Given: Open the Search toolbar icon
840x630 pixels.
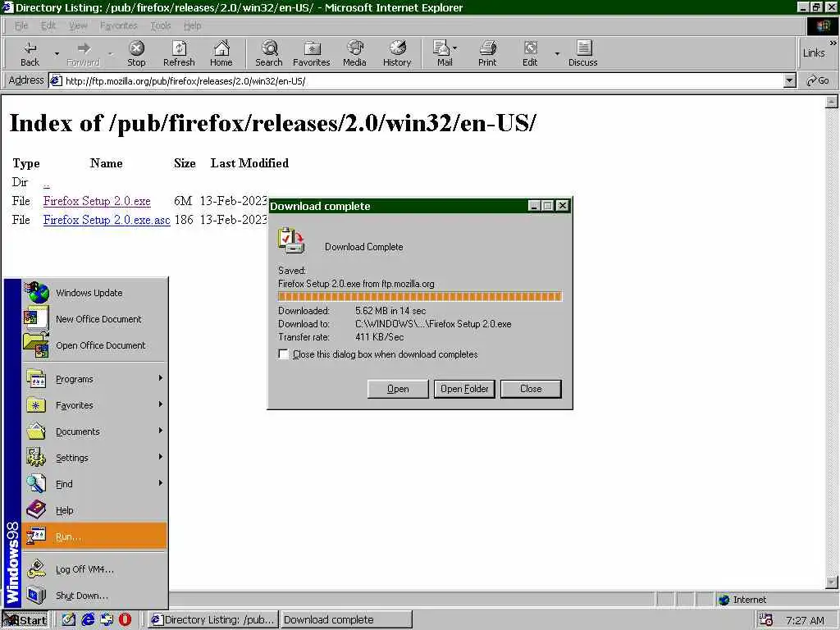Looking at the screenshot, I should (269, 53).
